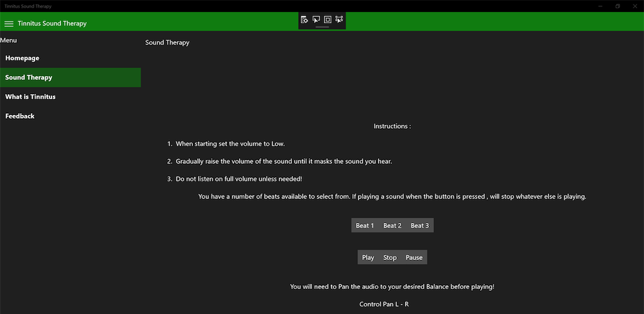Select the Beat 2 sound
Screen dimensions: 644x314
point(392,226)
